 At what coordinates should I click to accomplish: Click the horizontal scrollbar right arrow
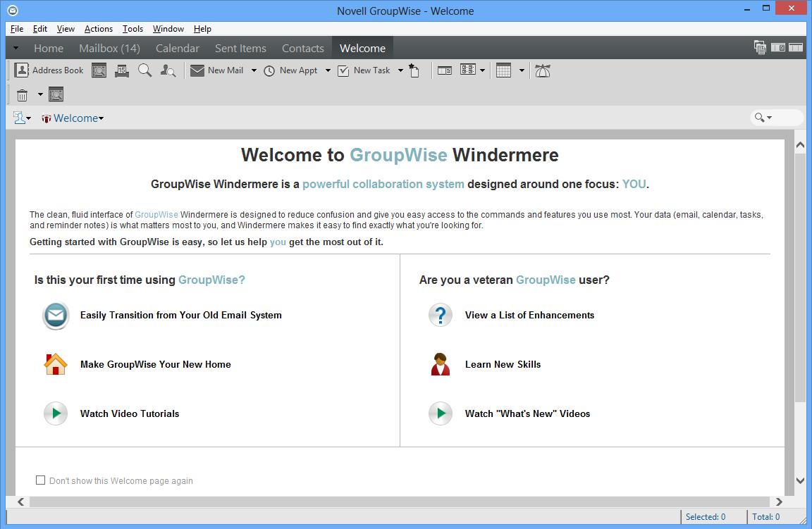pyautogui.click(x=779, y=502)
